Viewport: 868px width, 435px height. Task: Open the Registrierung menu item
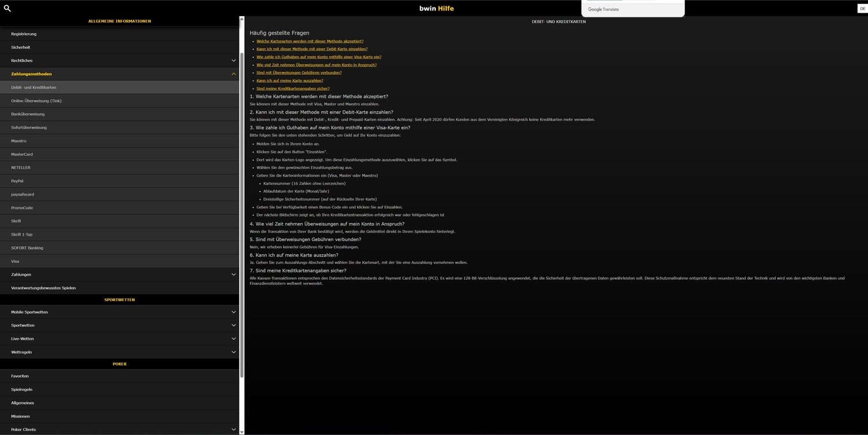pyautogui.click(x=119, y=34)
